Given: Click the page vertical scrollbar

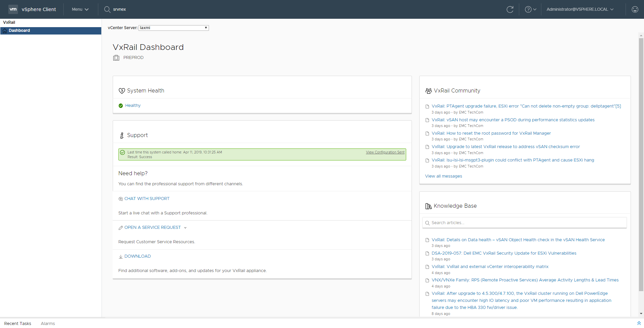Looking at the screenshot, I should coord(641,168).
